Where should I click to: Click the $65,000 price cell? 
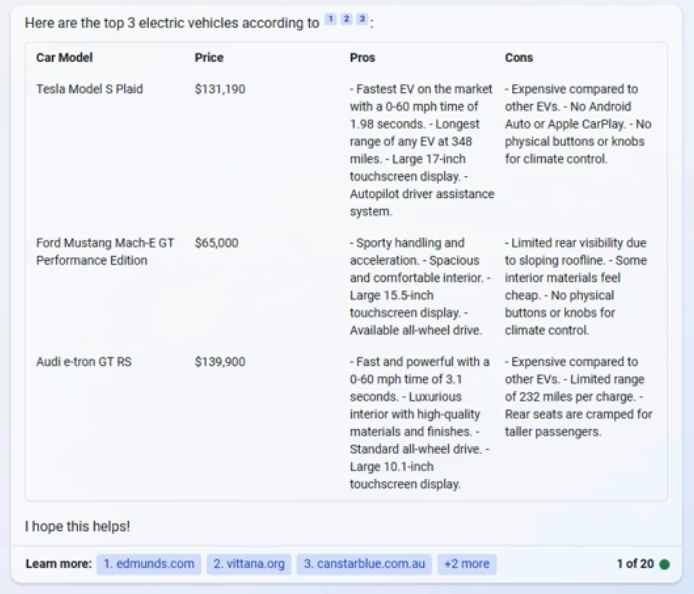[x=216, y=243]
